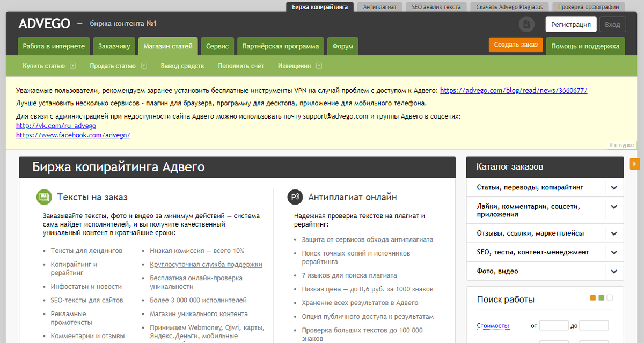This screenshot has height=343, width=644.
Task: Click Купить статью submenu item
Action: click(44, 66)
